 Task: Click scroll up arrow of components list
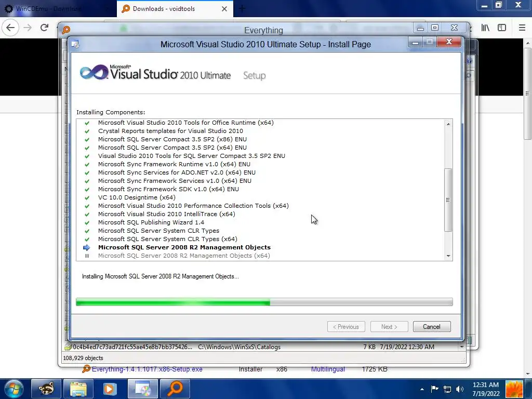coord(448,124)
